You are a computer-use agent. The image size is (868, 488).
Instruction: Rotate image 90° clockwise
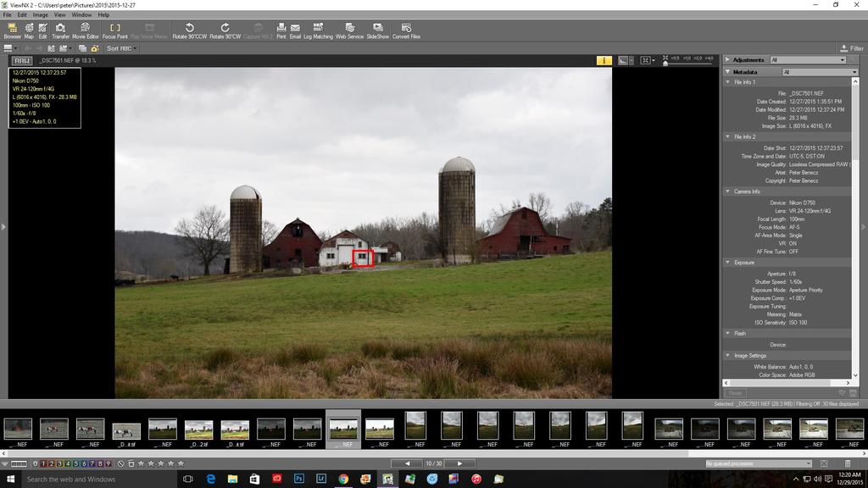coord(225,31)
